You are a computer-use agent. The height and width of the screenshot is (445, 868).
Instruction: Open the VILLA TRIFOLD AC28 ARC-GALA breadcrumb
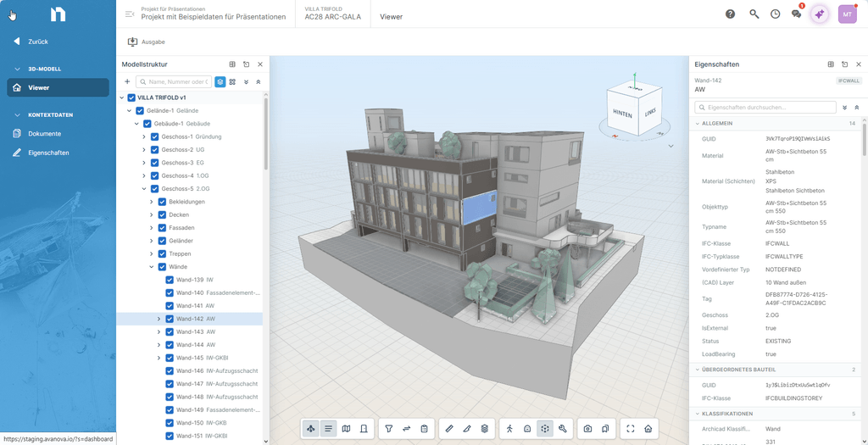(332, 14)
